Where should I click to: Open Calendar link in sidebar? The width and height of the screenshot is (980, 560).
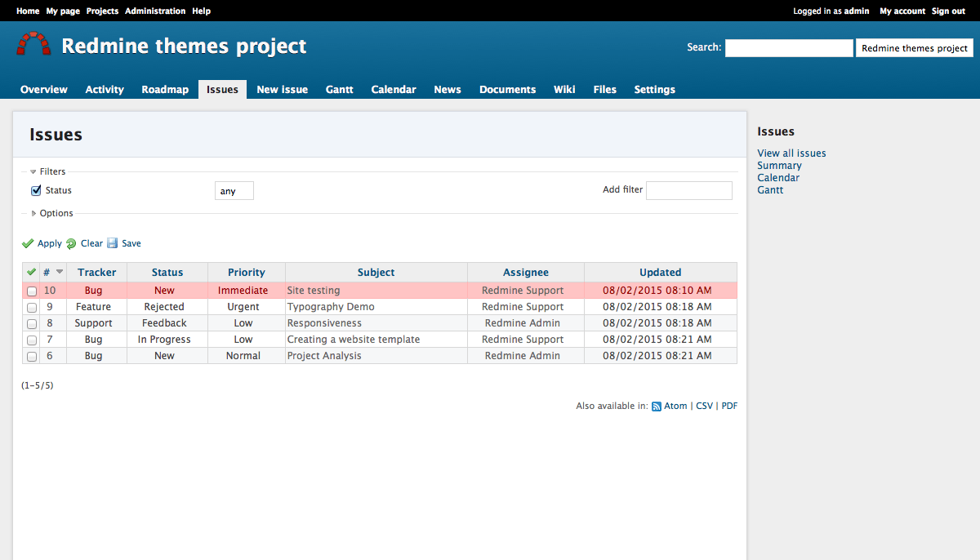click(x=778, y=177)
